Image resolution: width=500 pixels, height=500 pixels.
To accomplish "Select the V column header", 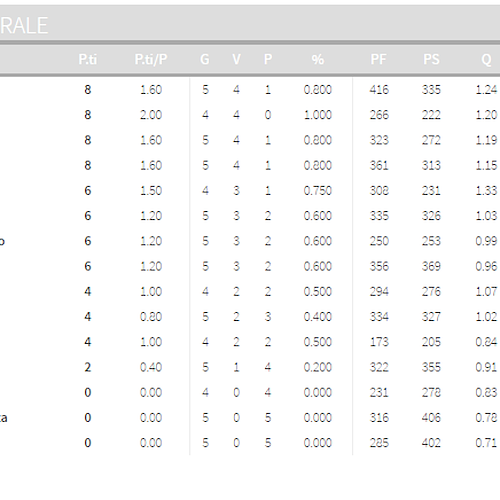I will (x=236, y=60).
